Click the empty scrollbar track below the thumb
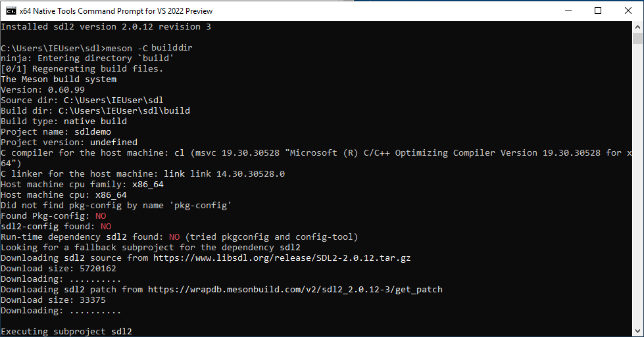The image size is (644, 337). click(637, 185)
